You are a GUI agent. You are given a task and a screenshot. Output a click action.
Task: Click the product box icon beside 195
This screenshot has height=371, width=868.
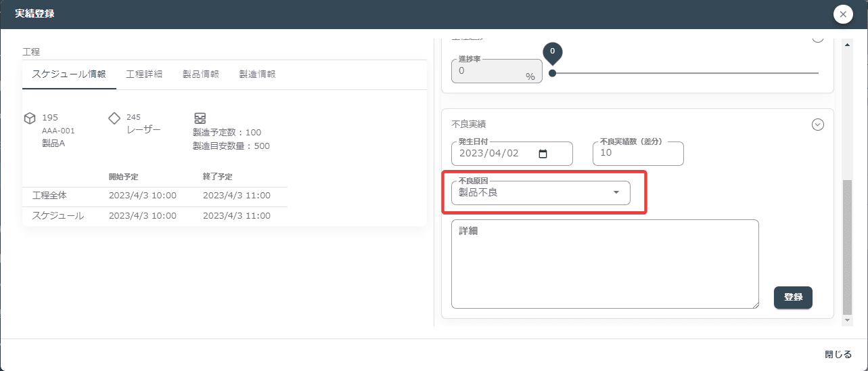[x=30, y=118]
